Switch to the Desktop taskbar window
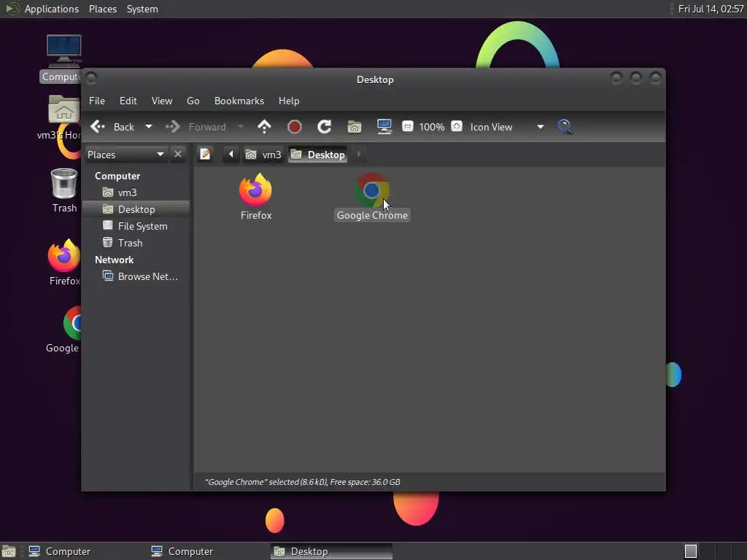The width and height of the screenshot is (747, 560). (331, 551)
